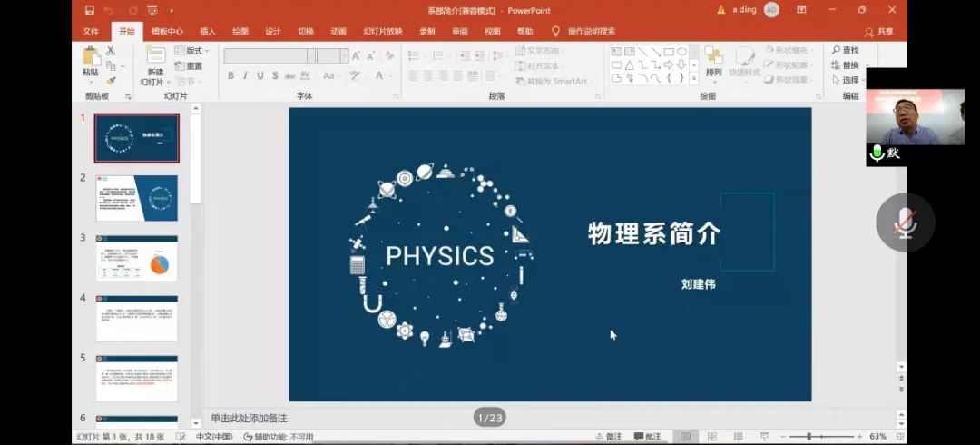Open the Slide Show (幻灯片放映) tab

(382, 31)
